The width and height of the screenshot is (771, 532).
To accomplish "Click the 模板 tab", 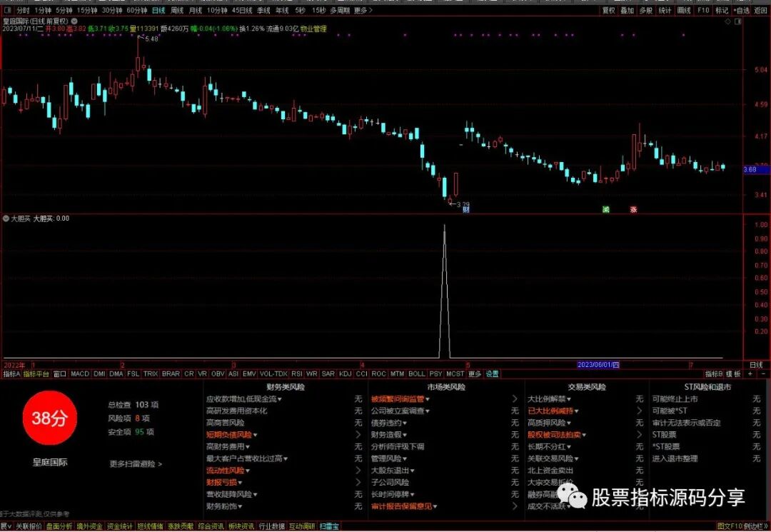I will point(734,374).
